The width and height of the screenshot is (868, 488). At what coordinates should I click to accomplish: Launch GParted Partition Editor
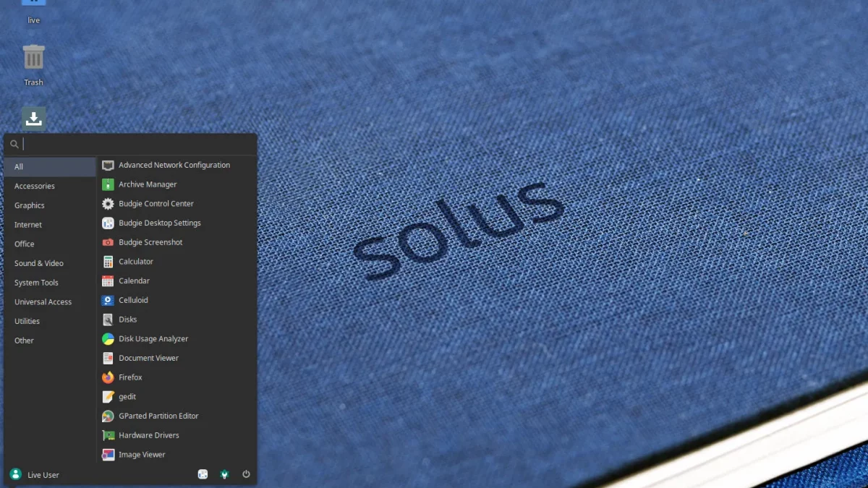[178, 416]
